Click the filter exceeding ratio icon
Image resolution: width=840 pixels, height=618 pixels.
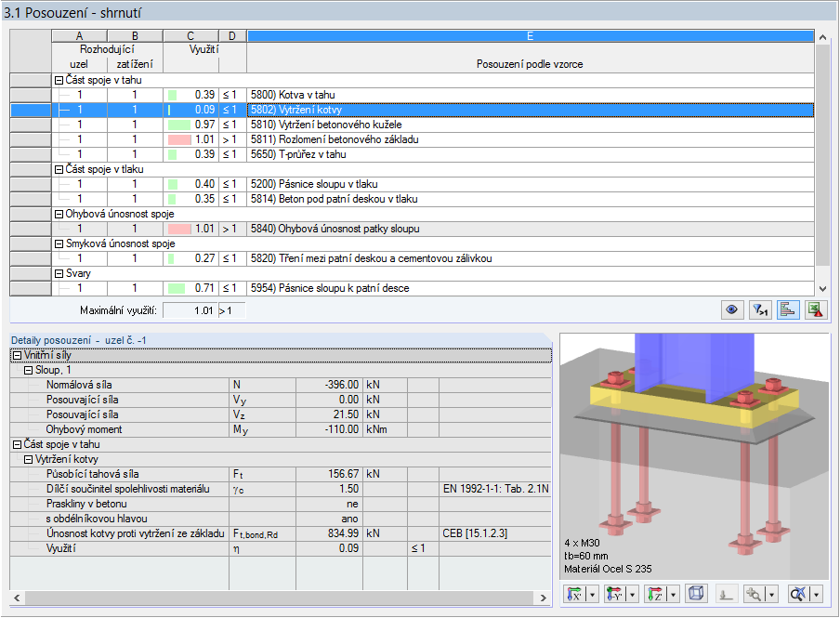coord(760,309)
